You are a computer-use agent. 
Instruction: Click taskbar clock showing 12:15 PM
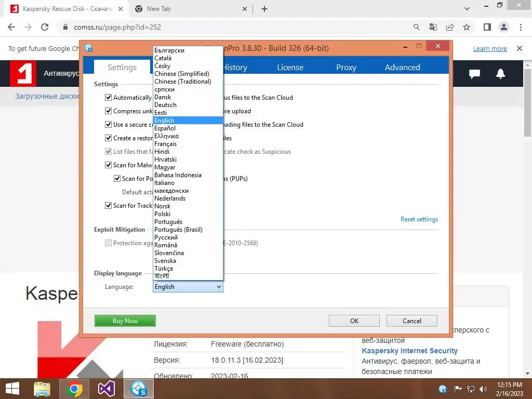coord(509,389)
